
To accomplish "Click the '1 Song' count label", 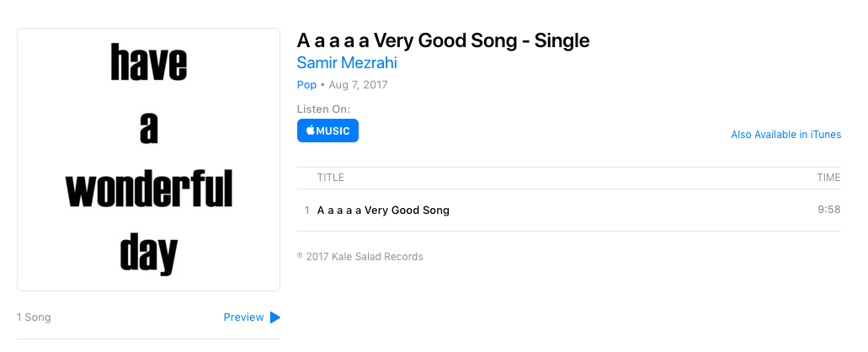I will 34,317.
